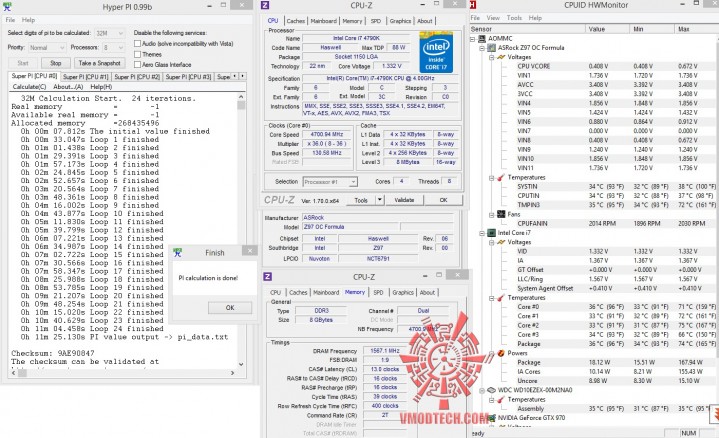This screenshot has height=438, width=719.
Task: Collapse the Powers node in HWMonitor
Action: (x=491, y=353)
